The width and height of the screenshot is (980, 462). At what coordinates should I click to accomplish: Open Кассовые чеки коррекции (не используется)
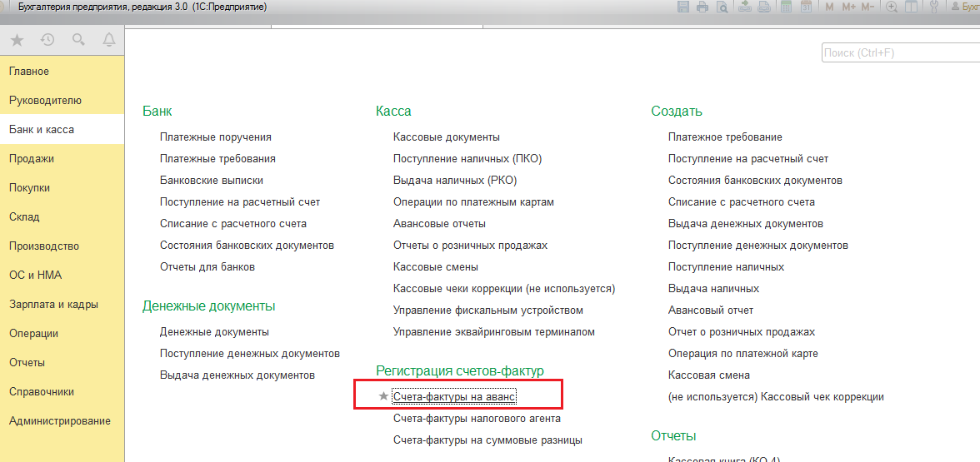pyautogui.click(x=504, y=288)
